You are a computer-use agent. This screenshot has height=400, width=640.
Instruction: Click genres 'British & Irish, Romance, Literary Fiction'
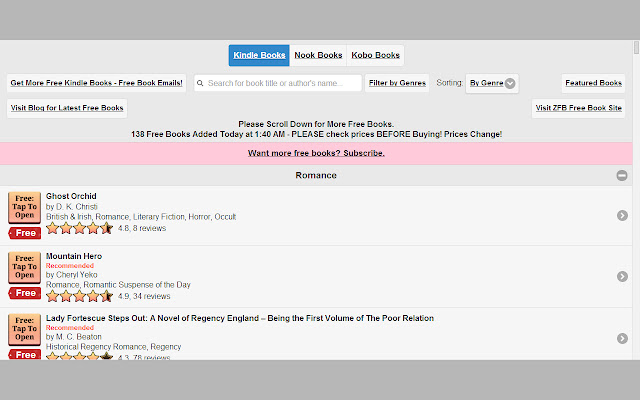[141, 217]
